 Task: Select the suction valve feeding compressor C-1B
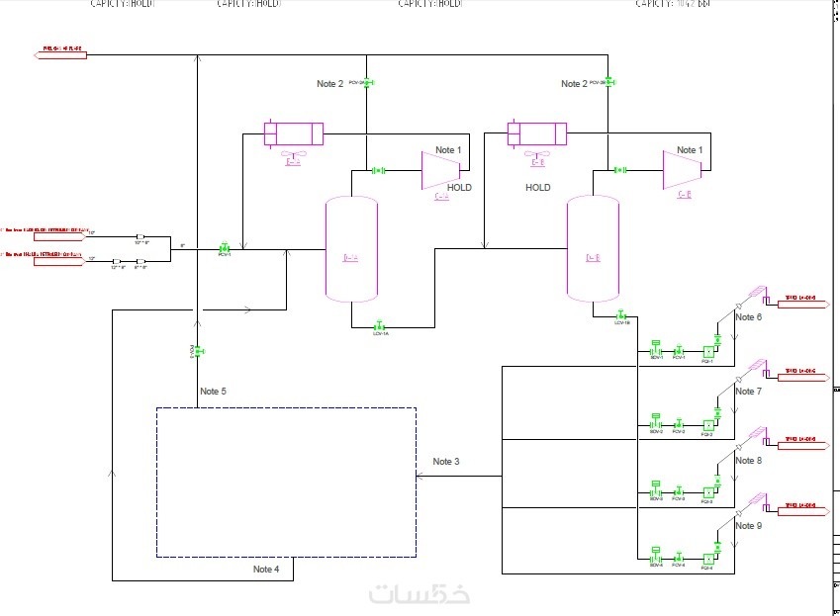[x=620, y=170]
